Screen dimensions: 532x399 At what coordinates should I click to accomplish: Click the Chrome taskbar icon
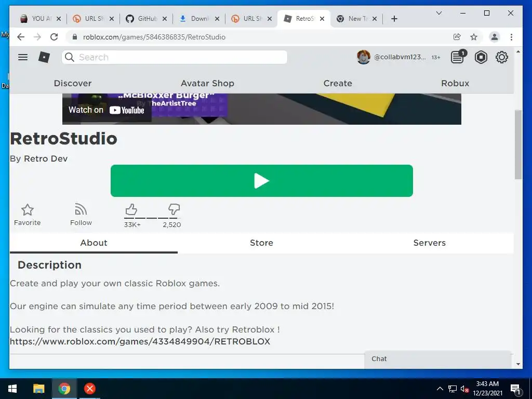(64, 389)
